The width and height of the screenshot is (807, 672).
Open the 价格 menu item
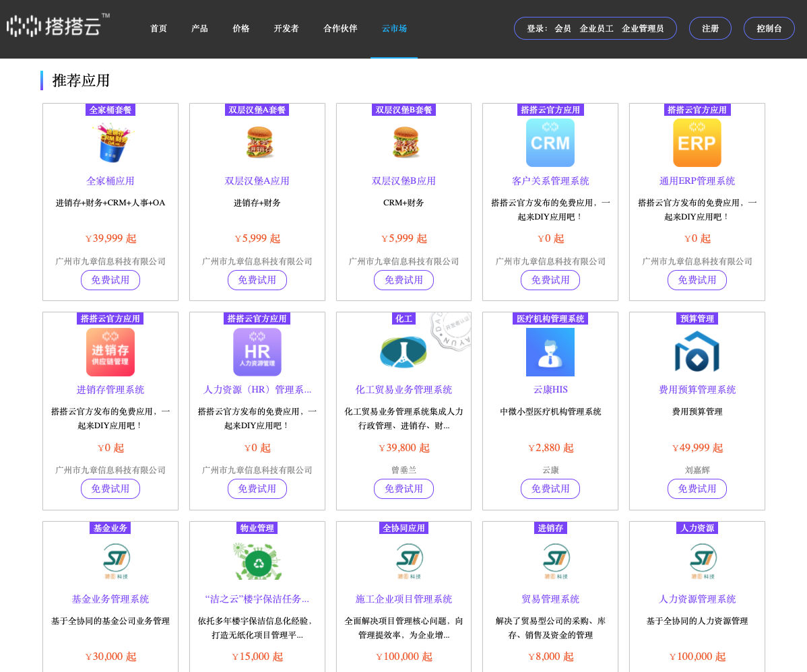pyautogui.click(x=240, y=28)
